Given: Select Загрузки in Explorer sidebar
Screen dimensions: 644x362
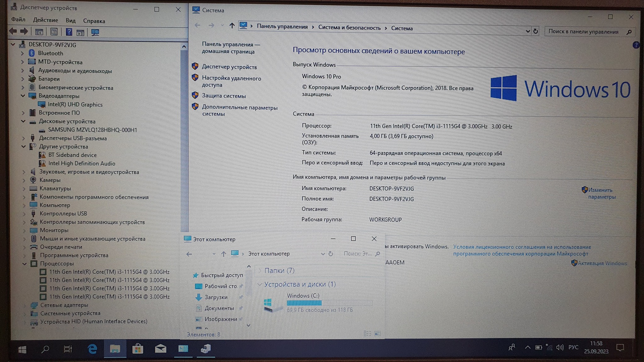Looking at the screenshot, I should pyautogui.click(x=216, y=297).
